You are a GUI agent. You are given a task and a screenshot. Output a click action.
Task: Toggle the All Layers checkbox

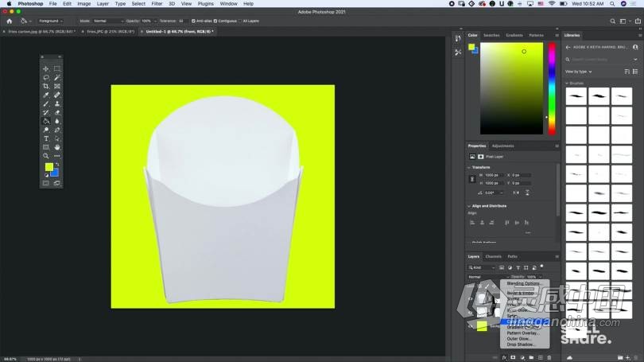241,21
